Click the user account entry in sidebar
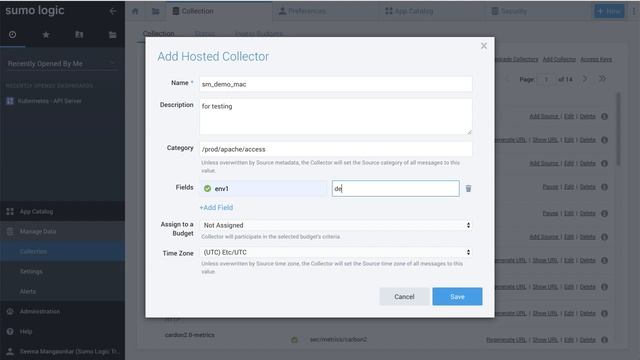The image size is (640, 360). pyautogui.click(x=62, y=351)
